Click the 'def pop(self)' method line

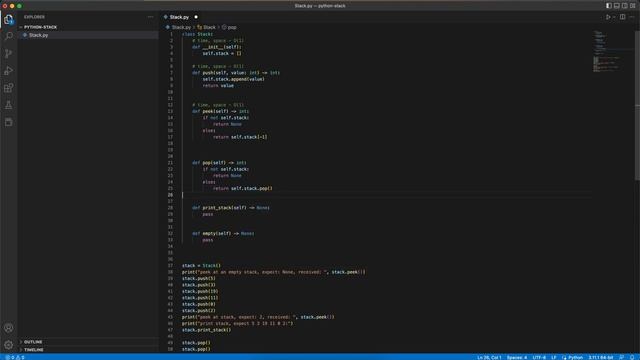click(219, 162)
